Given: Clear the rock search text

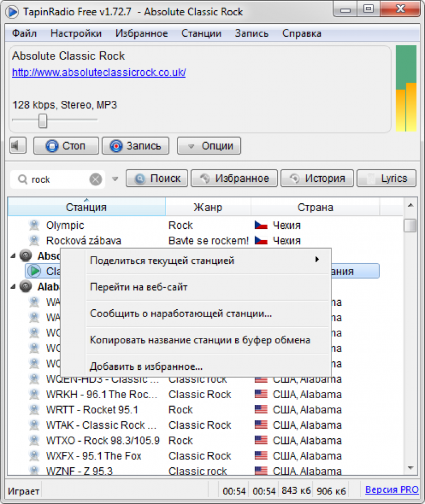Looking at the screenshot, I should tap(96, 179).
